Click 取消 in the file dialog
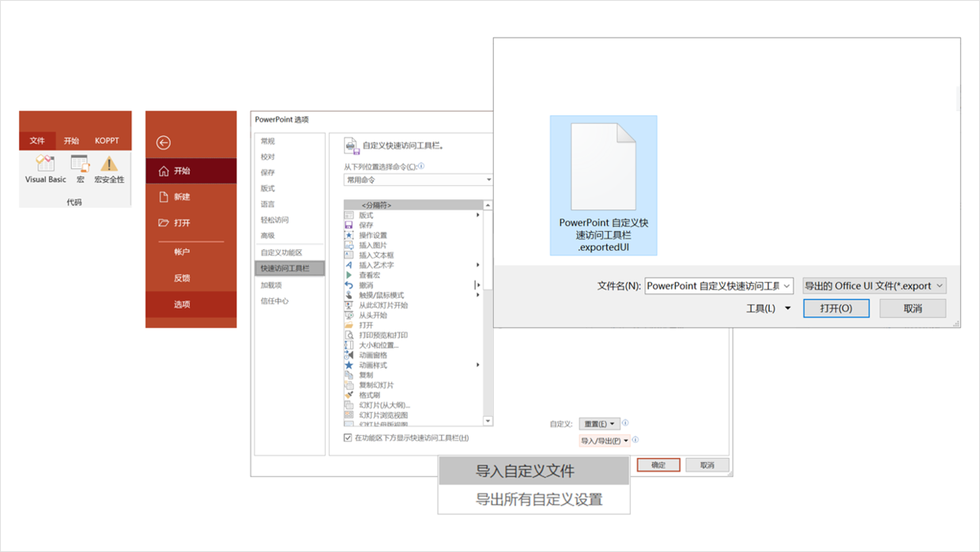Viewport: 980px width, 552px height. (913, 308)
